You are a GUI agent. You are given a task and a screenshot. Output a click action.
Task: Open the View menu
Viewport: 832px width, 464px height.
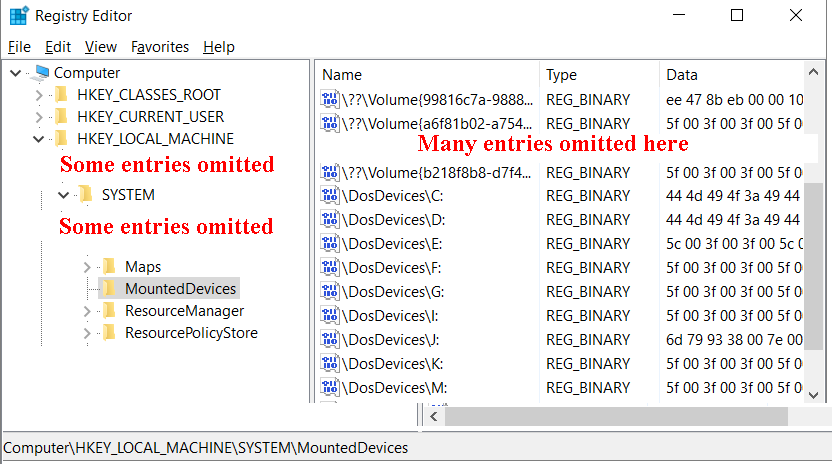(101, 47)
